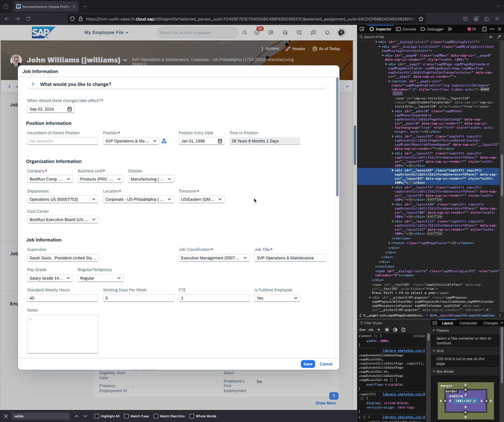Image resolution: width=504 pixels, height=422 pixels.
Task: Toggle responsive design mode icon
Action: 484,29
